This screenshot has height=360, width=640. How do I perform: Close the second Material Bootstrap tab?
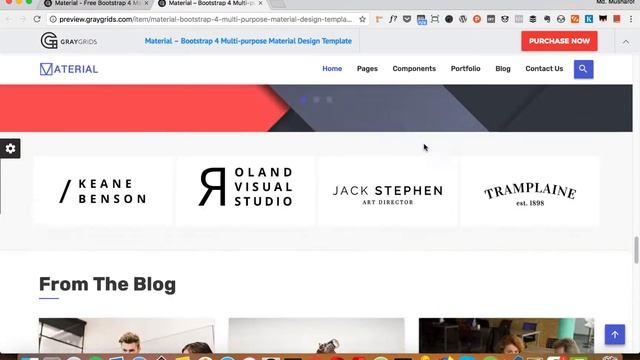pos(260,3)
